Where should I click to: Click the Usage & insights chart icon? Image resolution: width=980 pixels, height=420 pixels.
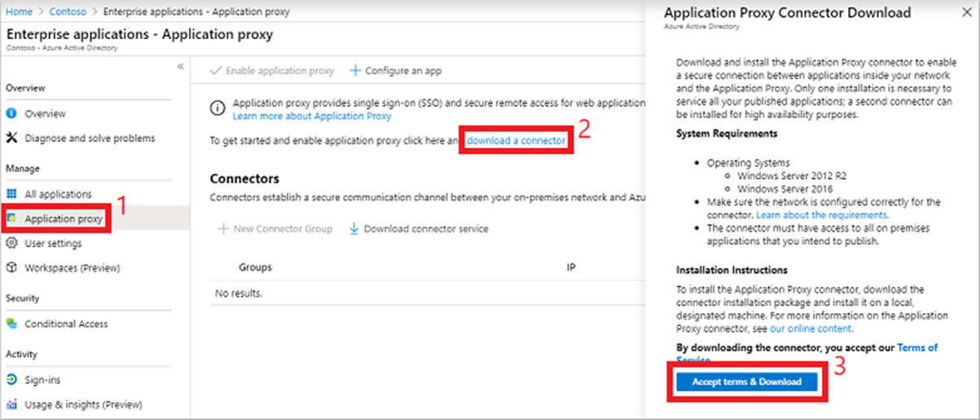tap(11, 405)
